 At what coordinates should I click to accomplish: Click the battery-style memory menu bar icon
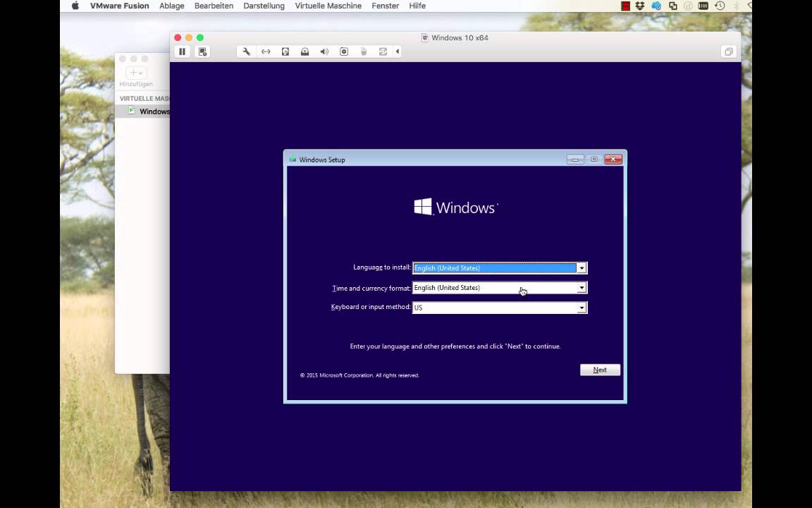(703, 6)
